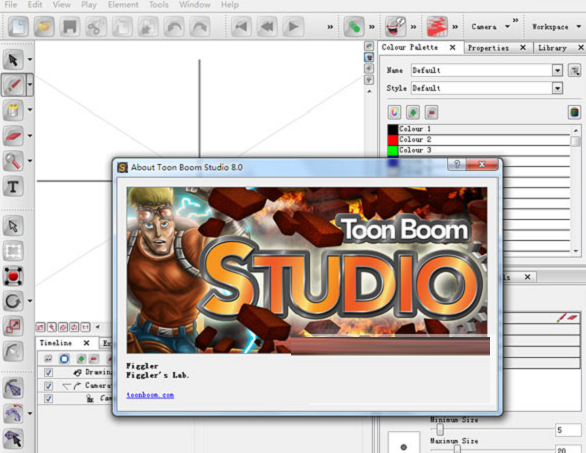Image resolution: width=586 pixels, height=453 pixels.
Task: Click the Save floppy disk icon
Action: tap(70, 27)
